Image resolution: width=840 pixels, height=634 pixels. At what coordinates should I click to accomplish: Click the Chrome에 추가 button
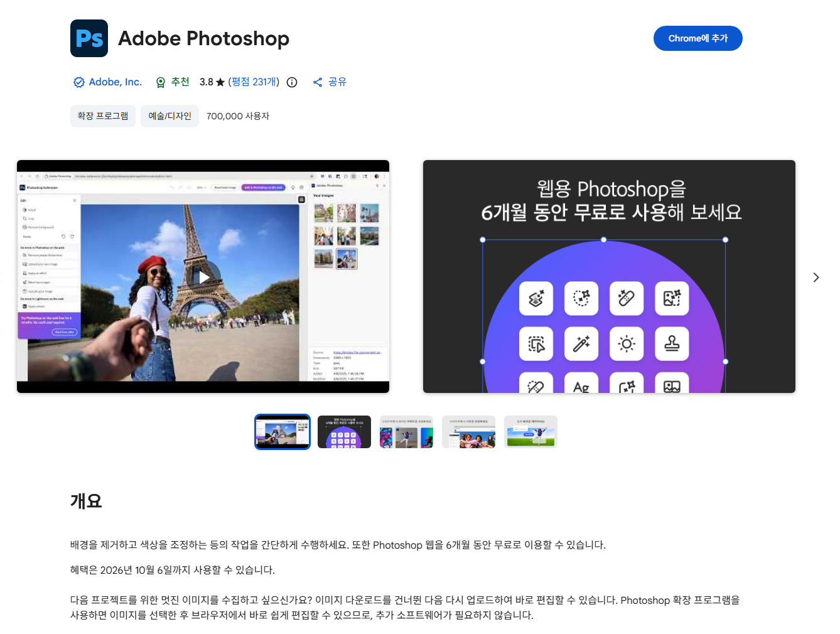pyautogui.click(x=697, y=38)
